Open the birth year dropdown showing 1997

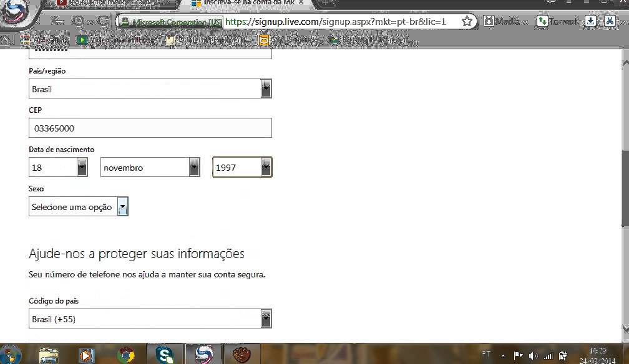[242, 167]
